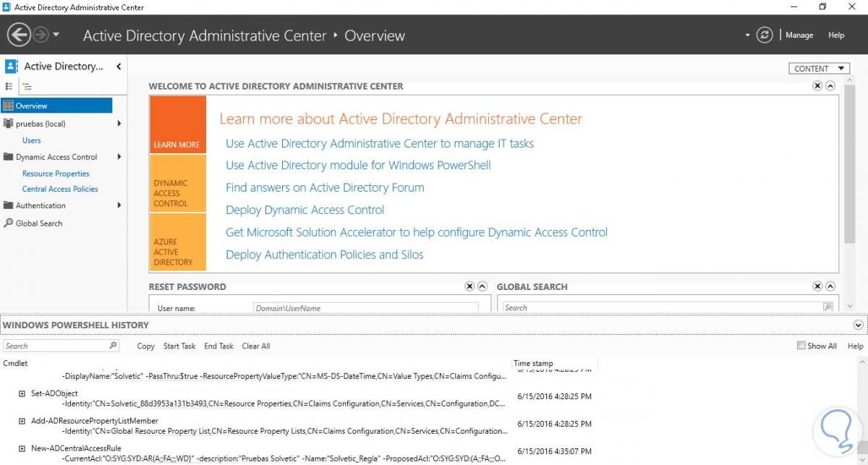
Task: Select the Set-ADObject cmdlet row text
Action: coord(54,393)
